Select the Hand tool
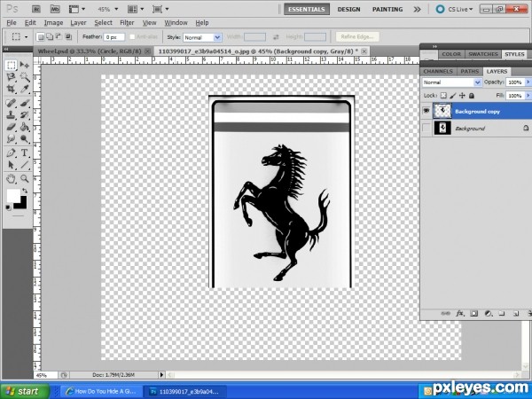The image size is (532, 399). [11, 178]
